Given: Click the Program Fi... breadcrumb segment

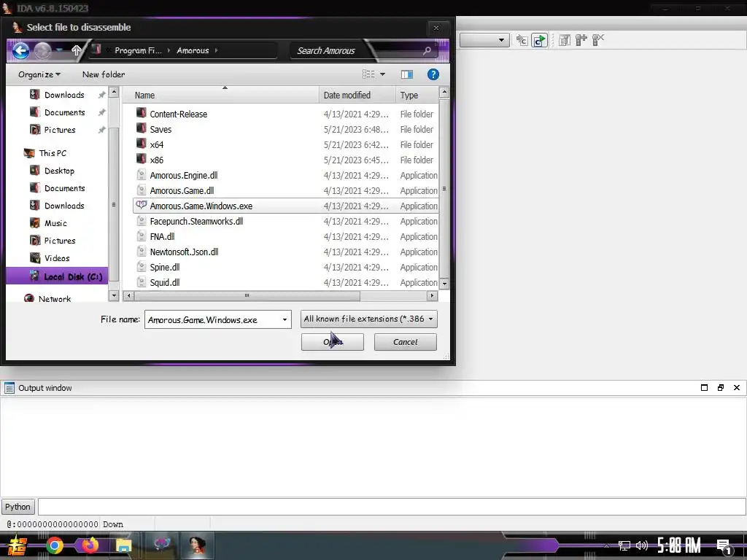Looking at the screenshot, I should coord(138,50).
